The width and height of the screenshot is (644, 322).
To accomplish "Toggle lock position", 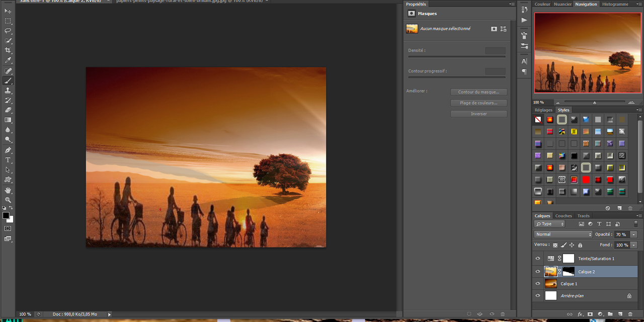I will (572, 245).
